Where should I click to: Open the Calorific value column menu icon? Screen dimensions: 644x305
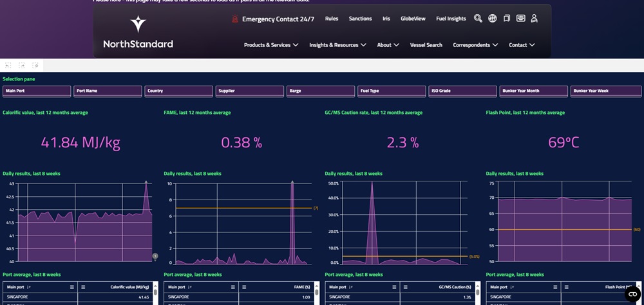pyautogui.click(x=82, y=287)
